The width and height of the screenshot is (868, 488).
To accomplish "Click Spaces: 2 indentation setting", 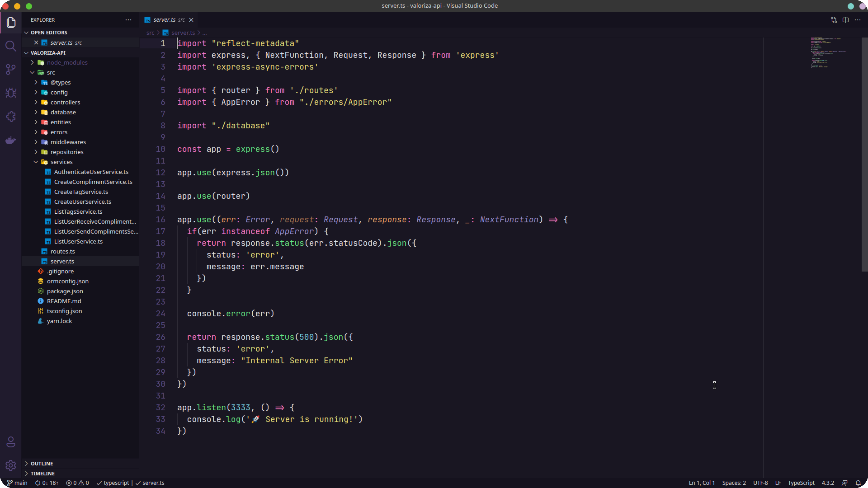I will 734,483.
